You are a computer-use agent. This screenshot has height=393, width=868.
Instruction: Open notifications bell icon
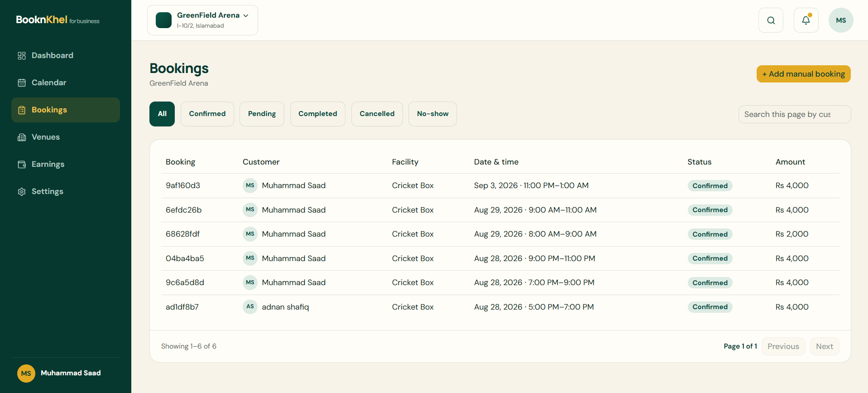coord(806,20)
